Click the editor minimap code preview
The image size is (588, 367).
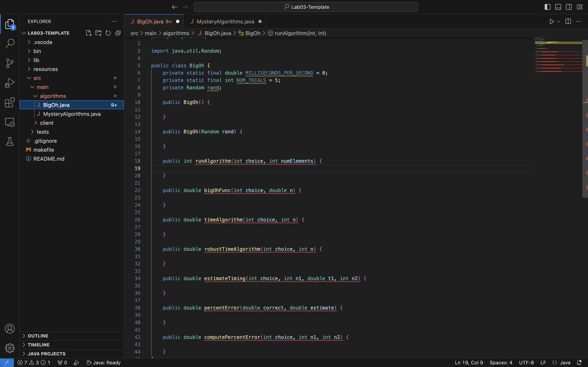tap(558, 56)
